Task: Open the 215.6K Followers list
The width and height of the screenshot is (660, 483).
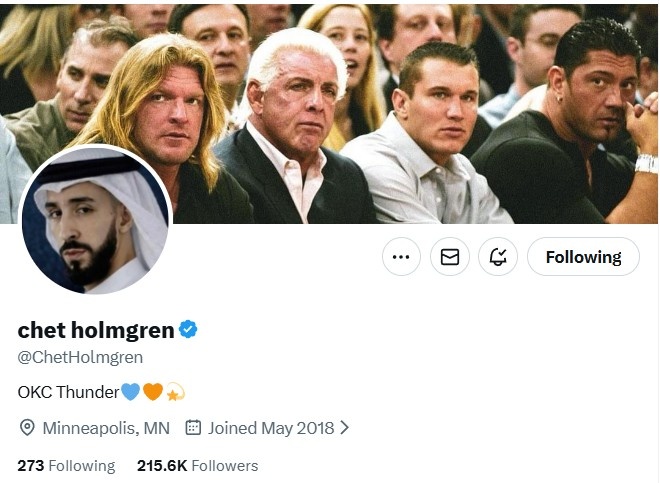Action: click(x=197, y=466)
